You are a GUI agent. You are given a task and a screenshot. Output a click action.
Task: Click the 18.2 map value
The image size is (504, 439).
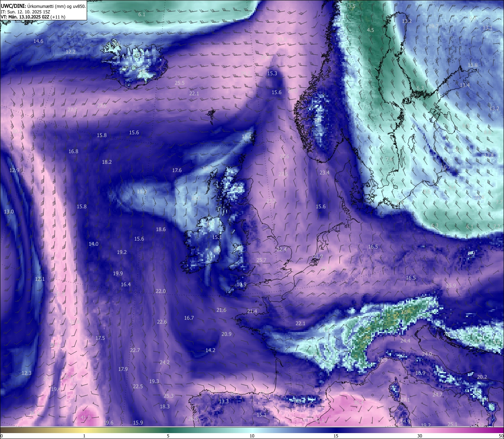coord(107,162)
